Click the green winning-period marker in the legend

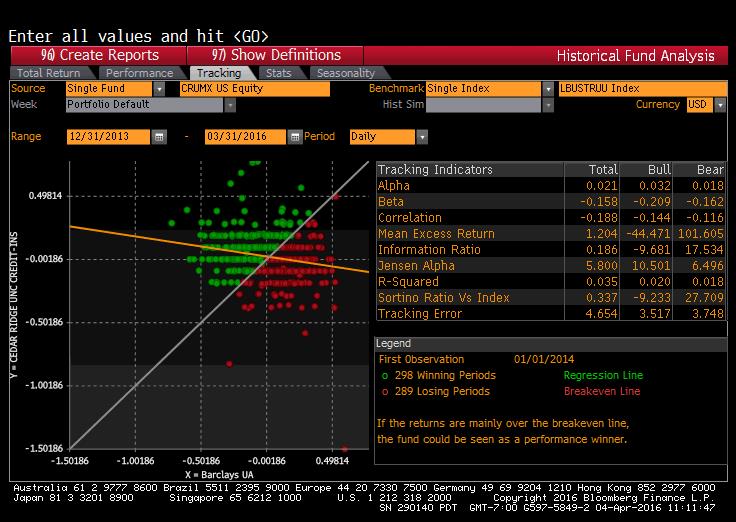coord(385,376)
